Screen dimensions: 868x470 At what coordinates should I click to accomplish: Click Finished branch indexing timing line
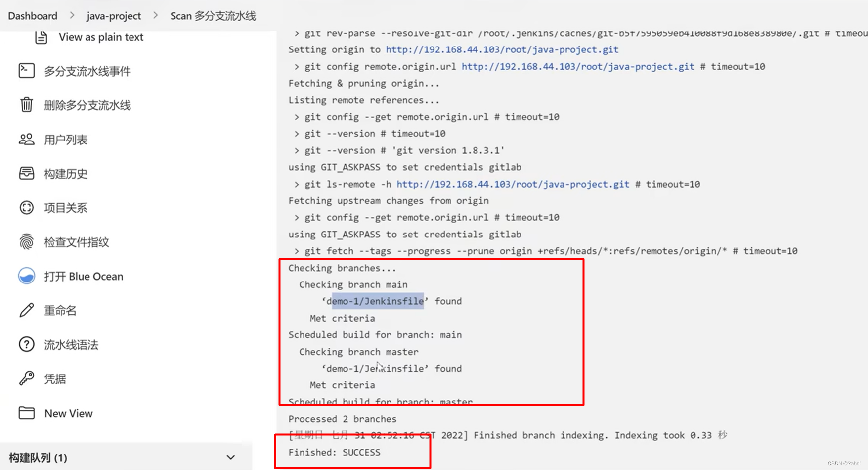[x=508, y=435]
